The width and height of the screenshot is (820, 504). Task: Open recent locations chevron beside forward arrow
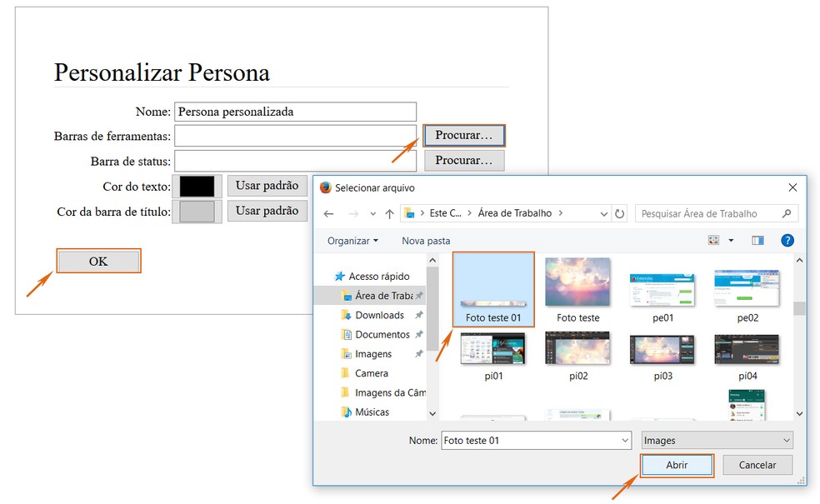372,214
